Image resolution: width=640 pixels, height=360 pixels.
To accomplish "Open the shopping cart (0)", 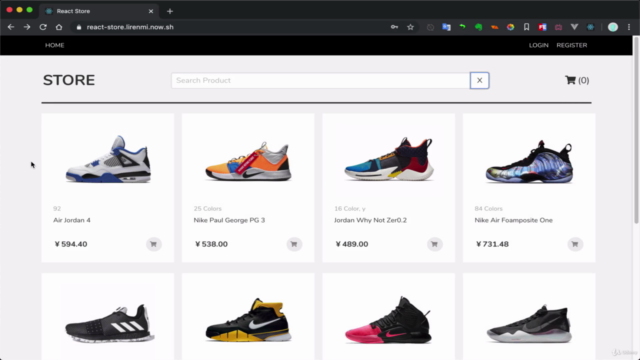I will (577, 80).
